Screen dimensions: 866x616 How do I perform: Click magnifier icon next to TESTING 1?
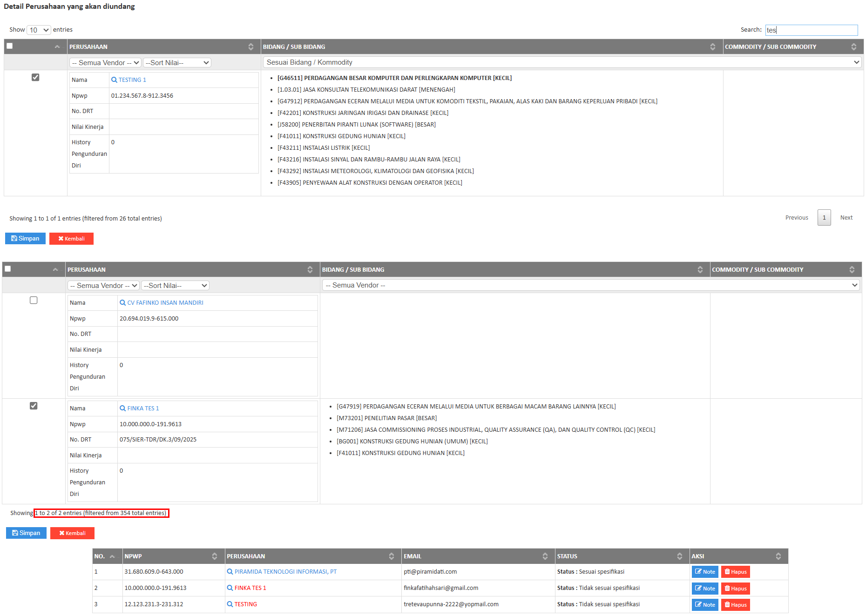pyautogui.click(x=114, y=80)
